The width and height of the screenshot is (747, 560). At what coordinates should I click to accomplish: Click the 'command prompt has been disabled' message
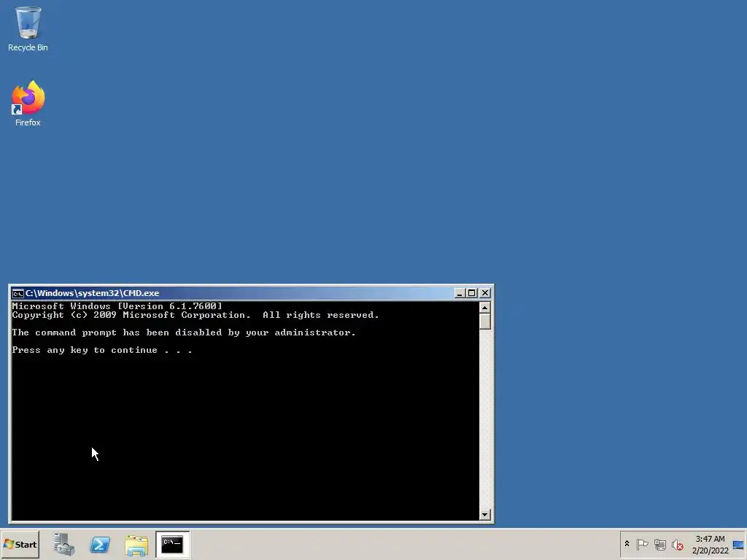(184, 332)
